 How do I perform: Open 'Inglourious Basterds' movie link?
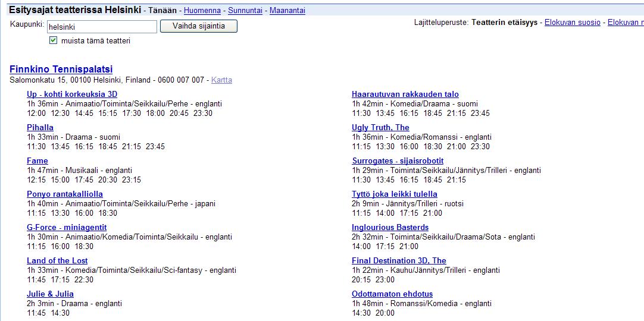point(390,227)
